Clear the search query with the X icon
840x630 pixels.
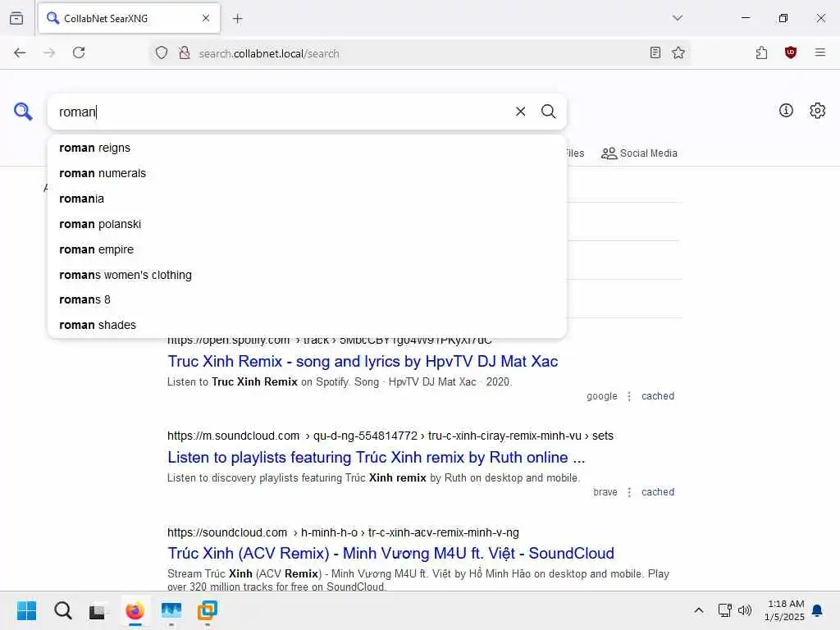[520, 112]
